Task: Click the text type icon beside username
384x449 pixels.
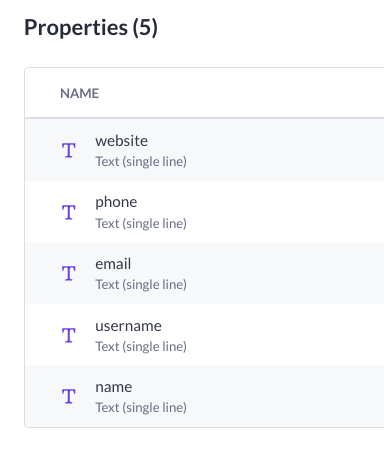Action: [69, 335]
